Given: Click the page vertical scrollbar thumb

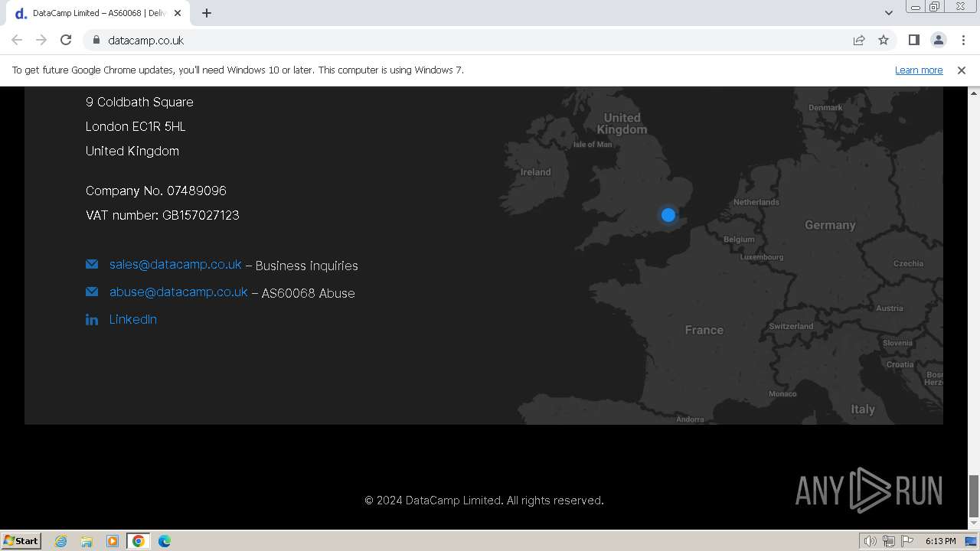Looking at the screenshot, I should click(974, 496).
